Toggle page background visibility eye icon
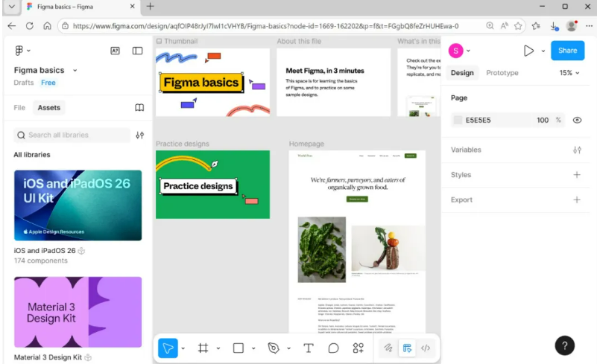 [x=577, y=120]
